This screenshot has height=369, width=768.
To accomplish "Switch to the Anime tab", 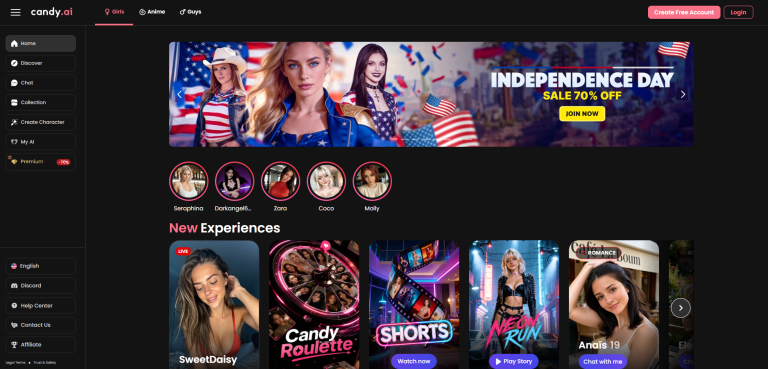I will click(x=152, y=12).
